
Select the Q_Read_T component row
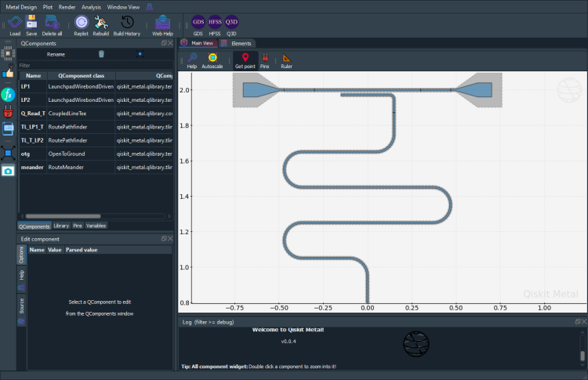click(x=96, y=114)
